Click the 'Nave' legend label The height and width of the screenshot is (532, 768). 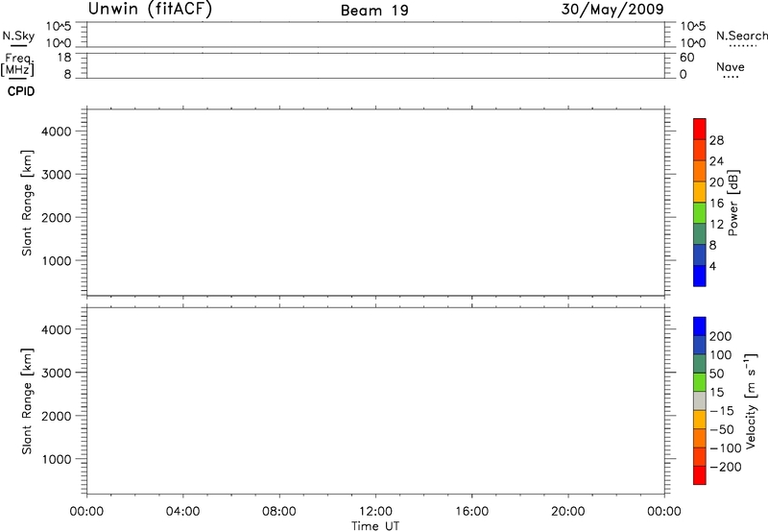point(731,66)
